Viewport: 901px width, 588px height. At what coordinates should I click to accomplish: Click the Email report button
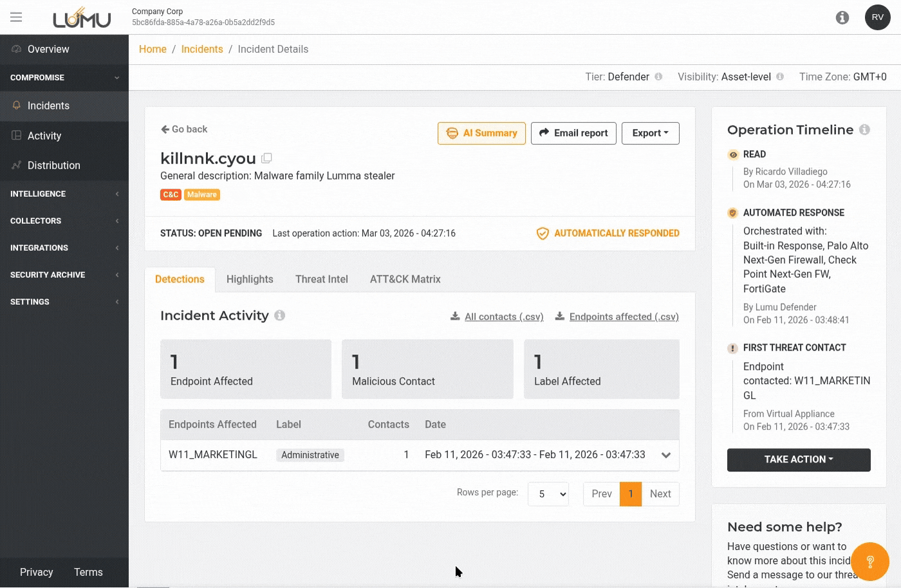coord(573,133)
